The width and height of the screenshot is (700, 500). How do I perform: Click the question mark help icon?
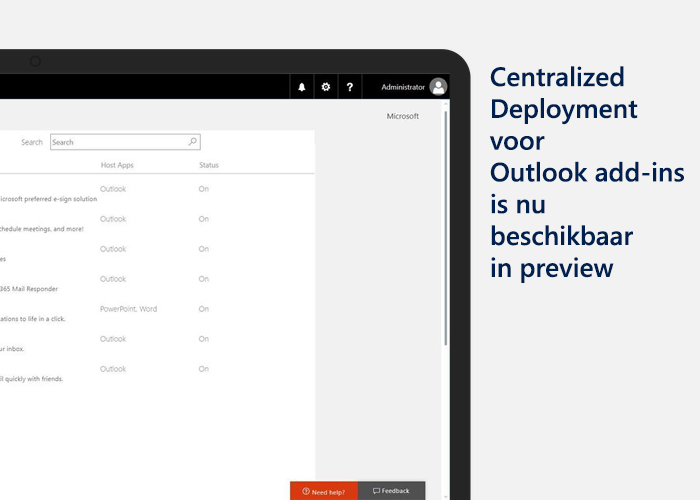coord(349,88)
